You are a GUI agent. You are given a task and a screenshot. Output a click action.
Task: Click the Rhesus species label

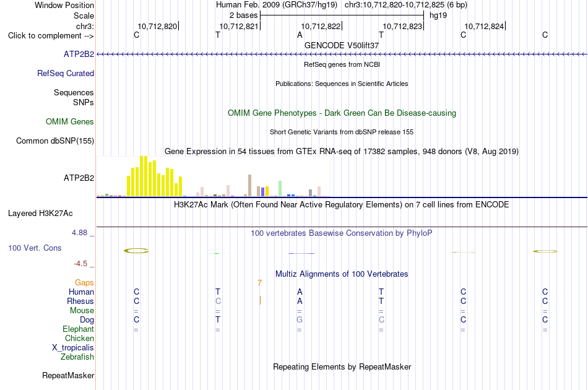(x=80, y=301)
